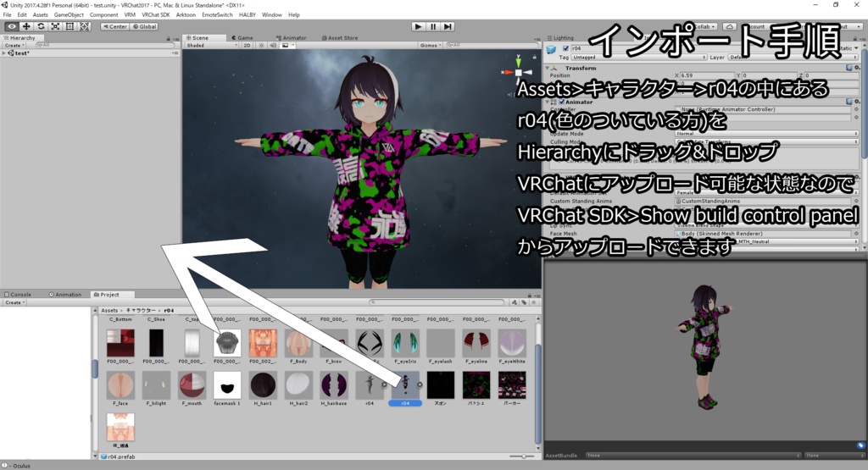Start Play mode
This screenshot has height=470, width=868.
(x=419, y=26)
